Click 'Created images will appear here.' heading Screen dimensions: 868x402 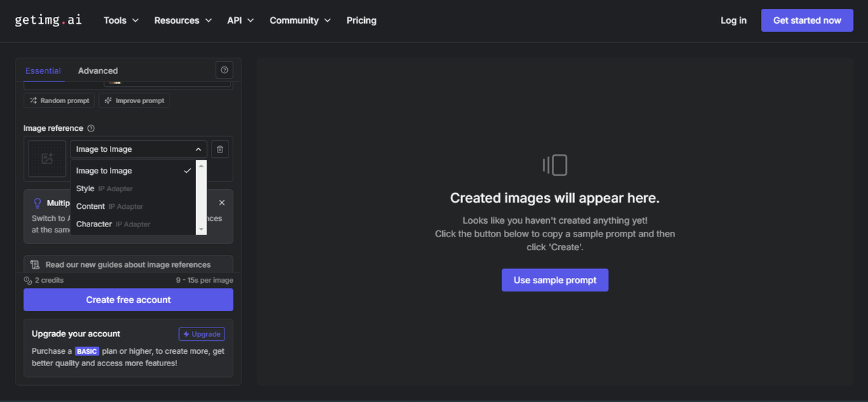tap(555, 198)
